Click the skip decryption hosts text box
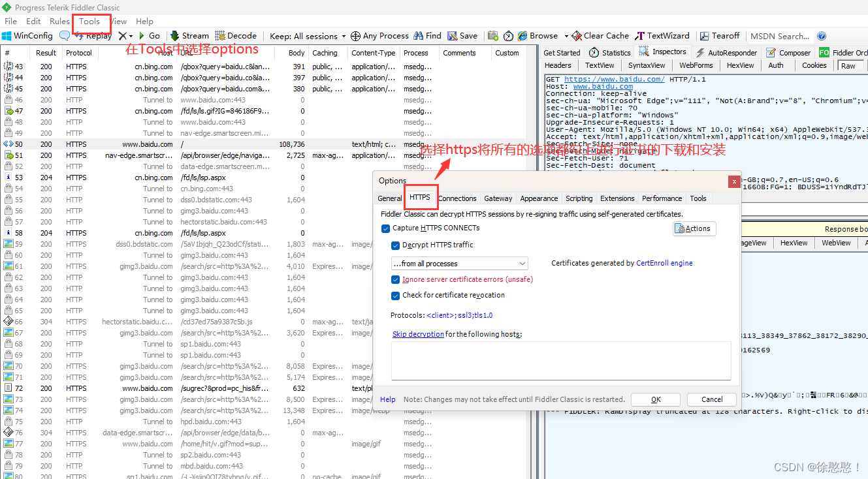This screenshot has height=479, width=868. pyautogui.click(x=561, y=360)
